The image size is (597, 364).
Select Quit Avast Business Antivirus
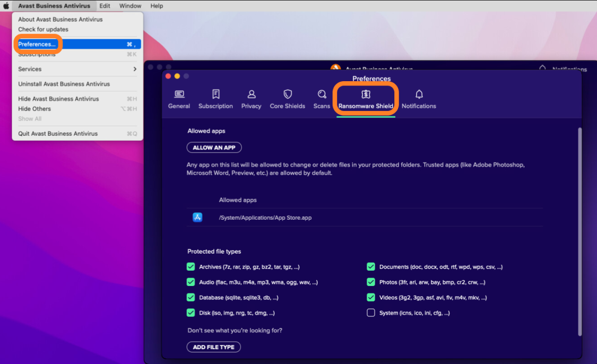click(58, 134)
